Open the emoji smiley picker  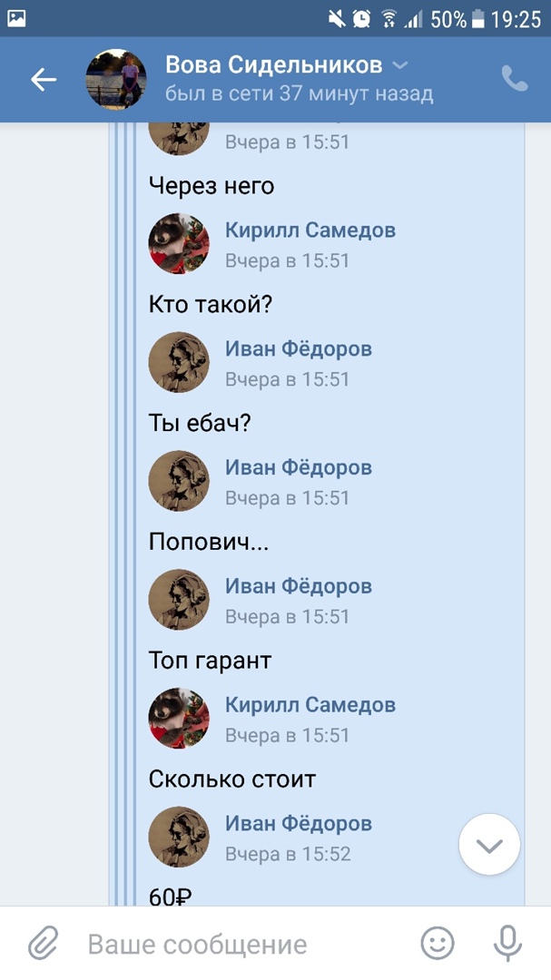(438, 943)
